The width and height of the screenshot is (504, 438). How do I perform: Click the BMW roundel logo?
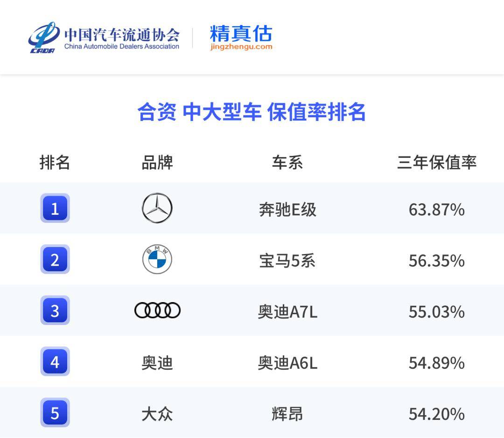(x=157, y=260)
